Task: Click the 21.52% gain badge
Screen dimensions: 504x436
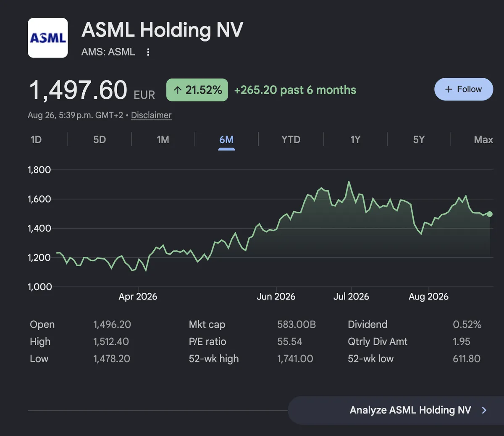Action: [x=197, y=90]
